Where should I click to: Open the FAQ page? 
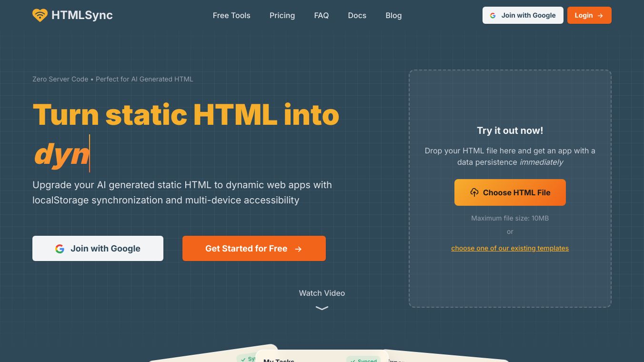coord(322,15)
